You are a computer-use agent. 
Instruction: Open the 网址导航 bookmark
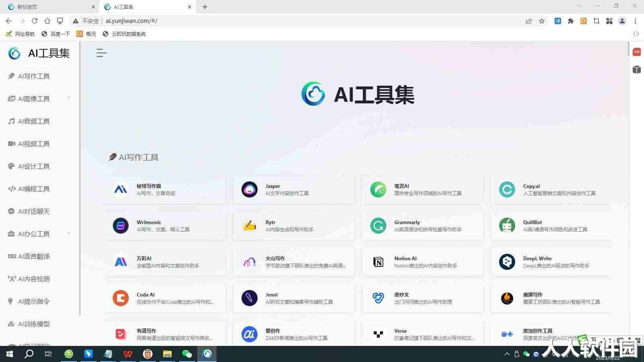[20, 34]
